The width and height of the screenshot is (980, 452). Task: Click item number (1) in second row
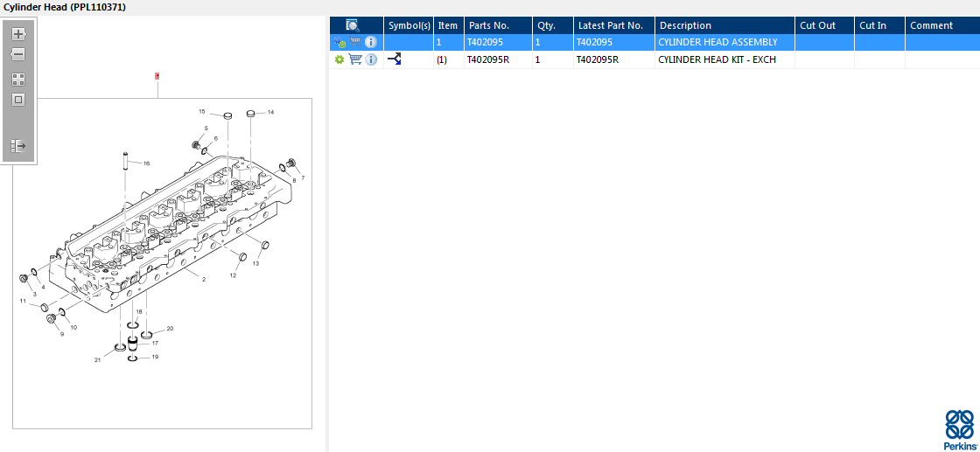[442, 60]
